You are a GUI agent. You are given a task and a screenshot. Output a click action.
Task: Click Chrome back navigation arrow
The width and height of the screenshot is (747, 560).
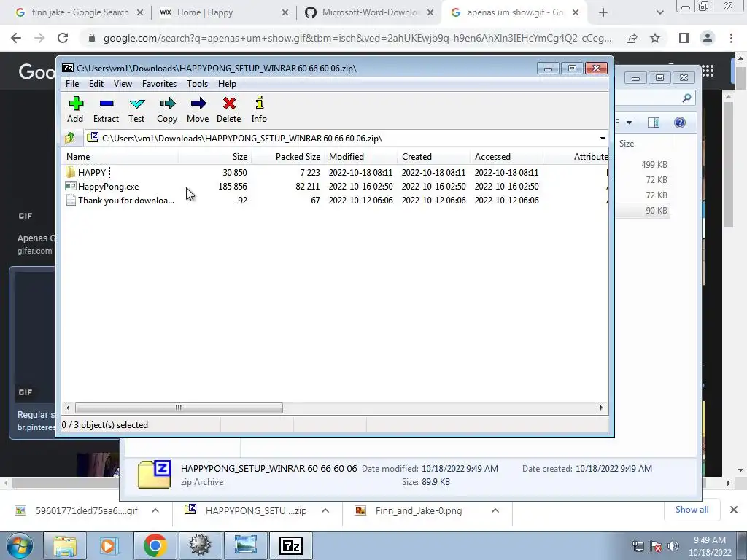[16, 38]
